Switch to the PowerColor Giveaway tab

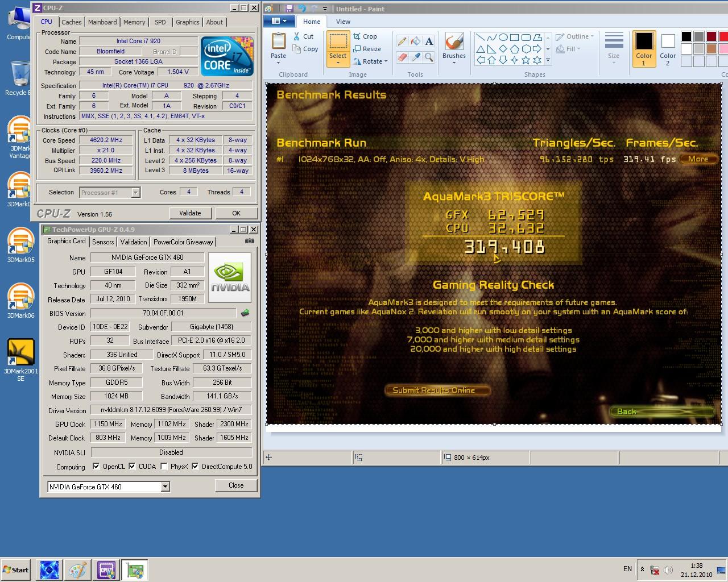click(x=183, y=242)
